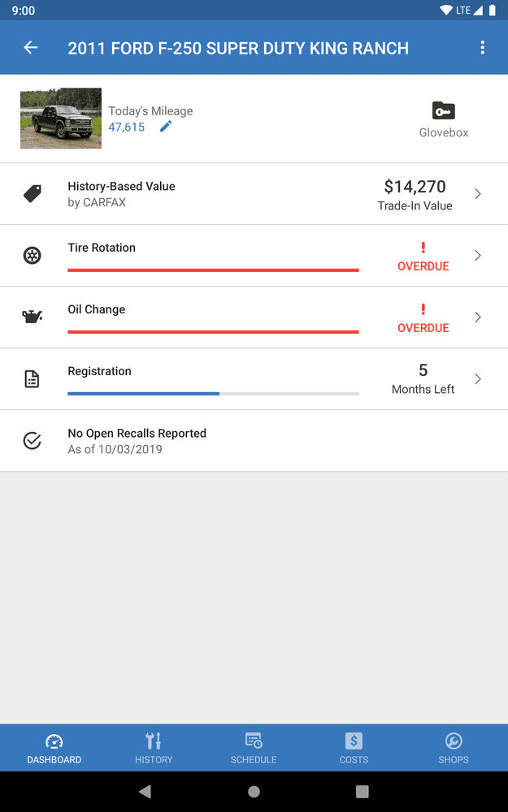Expand the Tire Rotation row
508x812 pixels.
478,255
